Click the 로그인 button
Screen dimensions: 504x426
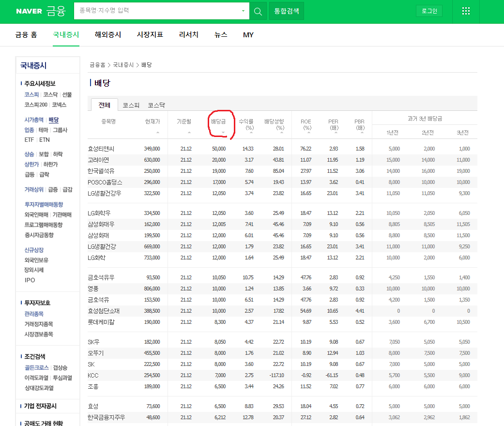pos(429,11)
